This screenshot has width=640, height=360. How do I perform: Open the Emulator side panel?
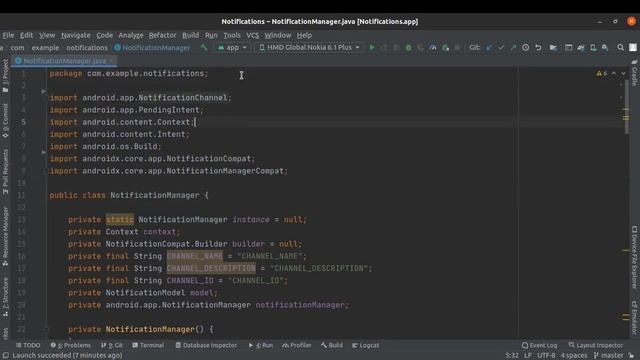click(635, 318)
